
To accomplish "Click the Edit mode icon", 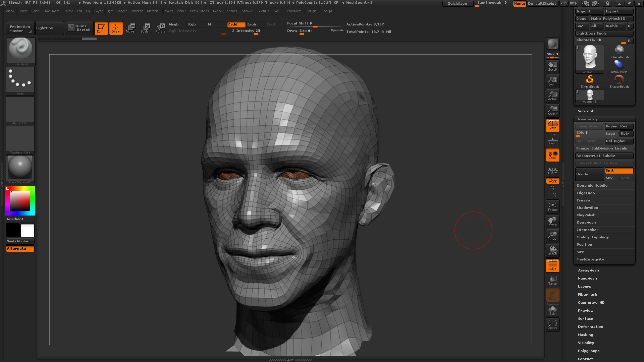I will coord(101,28).
